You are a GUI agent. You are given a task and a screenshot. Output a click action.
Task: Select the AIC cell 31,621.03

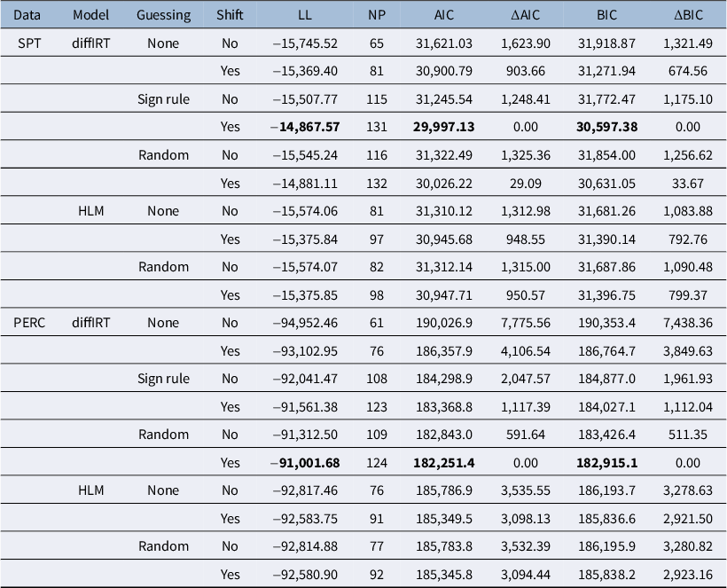(x=443, y=43)
